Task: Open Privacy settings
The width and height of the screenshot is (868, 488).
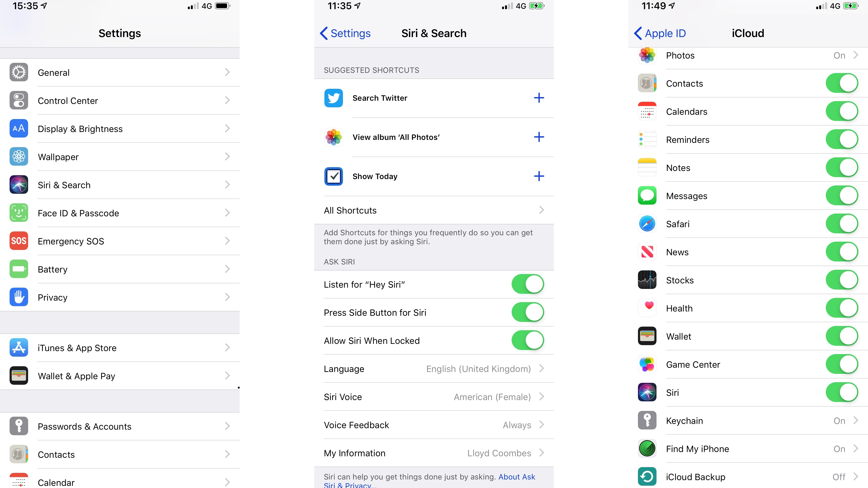Action: 119,297
